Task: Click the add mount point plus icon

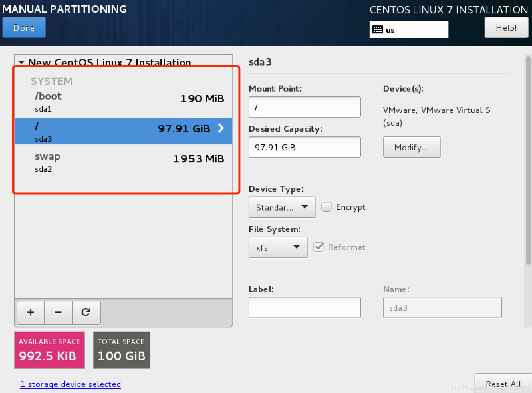Action: coord(31,312)
